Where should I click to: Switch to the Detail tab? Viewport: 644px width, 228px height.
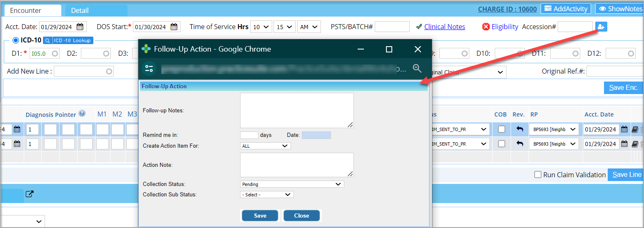80,10
